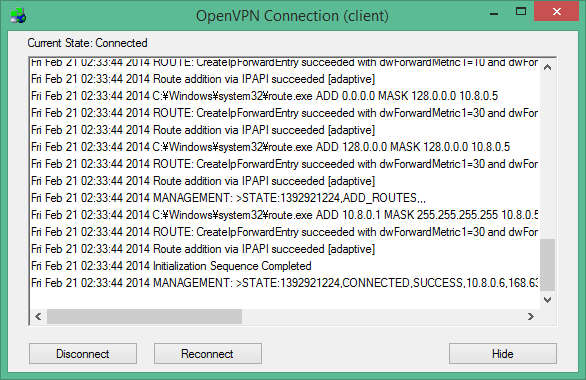This screenshot has height=380, width=586.
Task: Click the Disconnect button
Action: [83, 353]
